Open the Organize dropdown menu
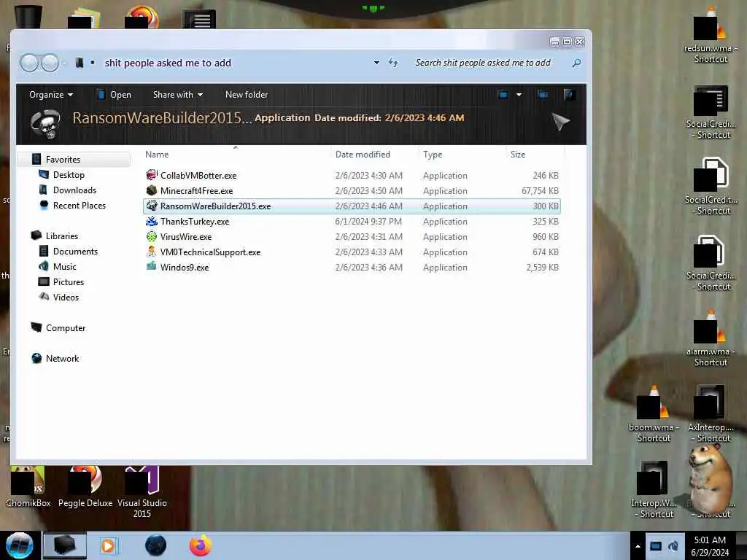Screen dimensions: 747x560 point(51,95)
